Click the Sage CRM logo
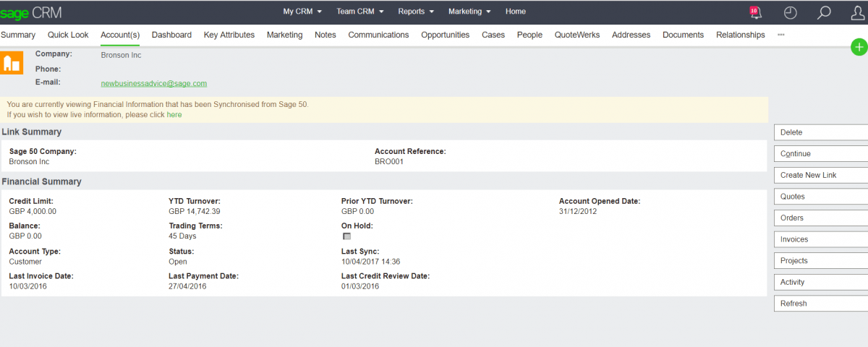 coord(30,12)
